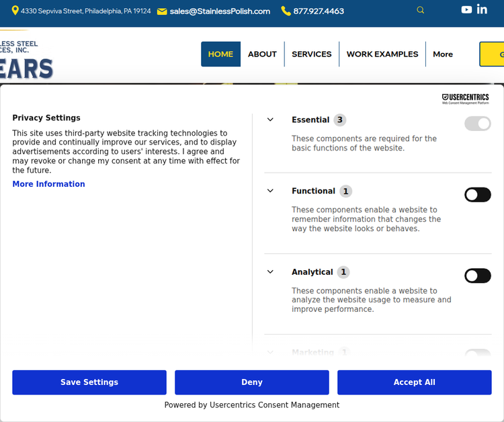Expand the Analytical category chevron

270,271
